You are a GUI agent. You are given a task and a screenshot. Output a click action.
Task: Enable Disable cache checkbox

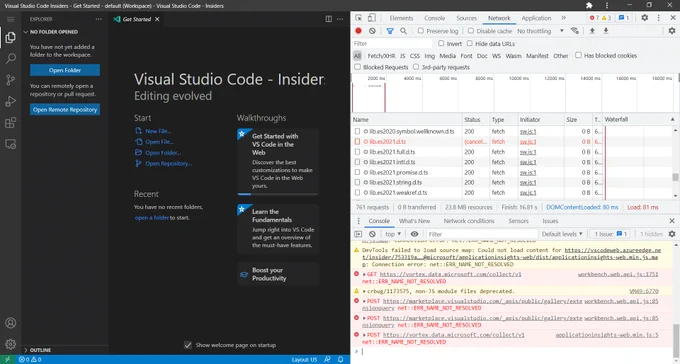[471, 31]
